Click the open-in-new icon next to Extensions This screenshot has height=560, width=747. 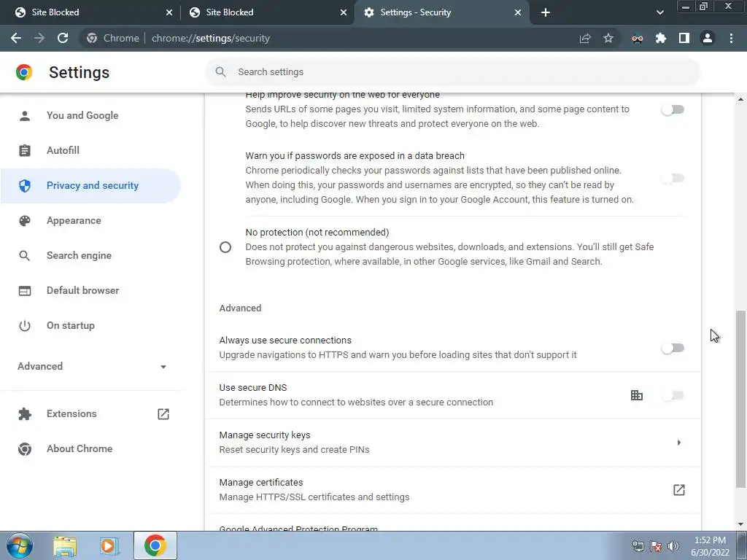click(x=163, y=414)
